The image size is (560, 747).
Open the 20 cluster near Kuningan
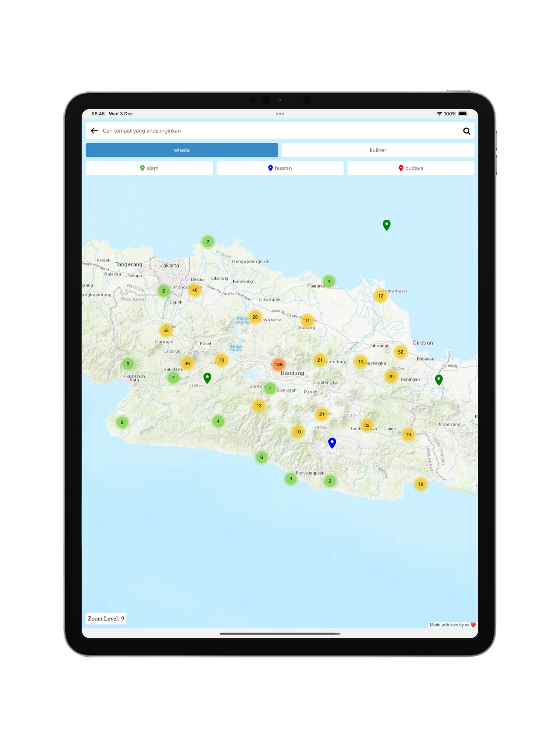click(x=391, y=376)
